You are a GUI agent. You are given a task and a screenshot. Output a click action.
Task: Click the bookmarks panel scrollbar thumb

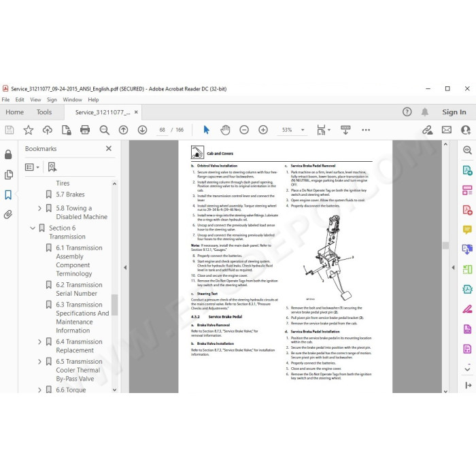(114, 305)
